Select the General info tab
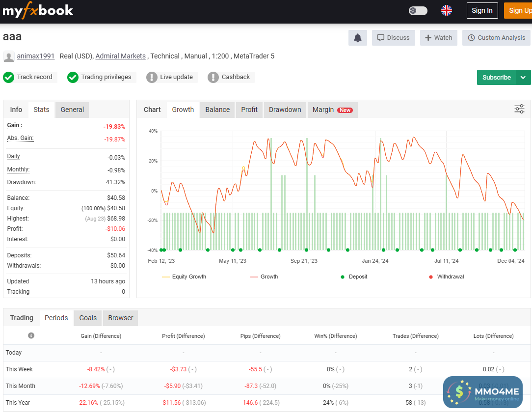The width and height of the screenshot is (532, 416). pos(72,110)
